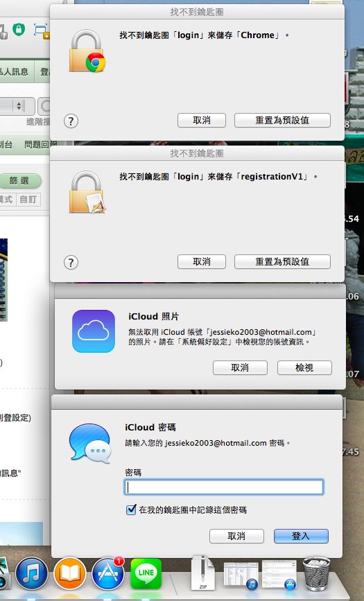
Task: Open the stepper dropdown in the browser page
Action: (x=19, y=106)
